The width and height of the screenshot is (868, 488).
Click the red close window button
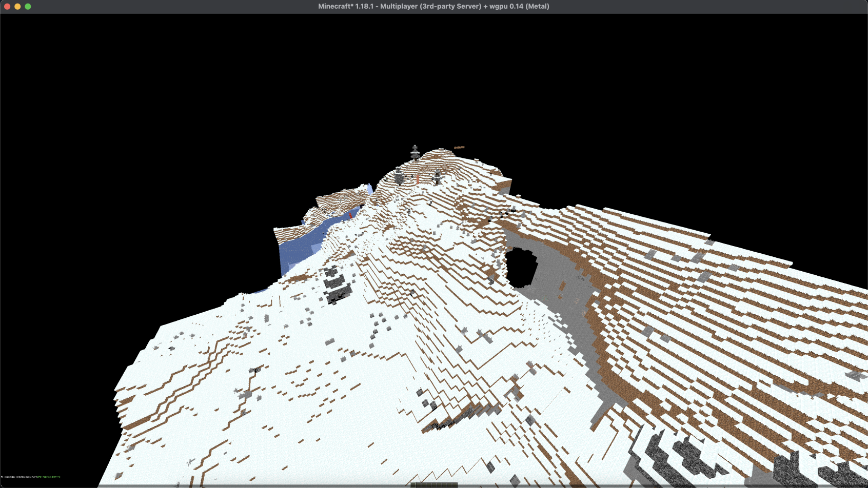coord(7,7)
